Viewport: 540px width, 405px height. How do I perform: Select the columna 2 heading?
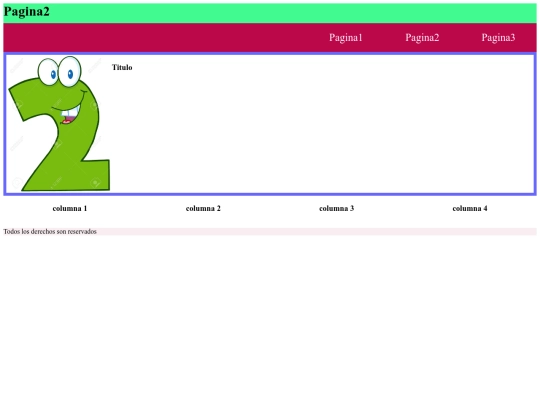[x=203, y=208]
